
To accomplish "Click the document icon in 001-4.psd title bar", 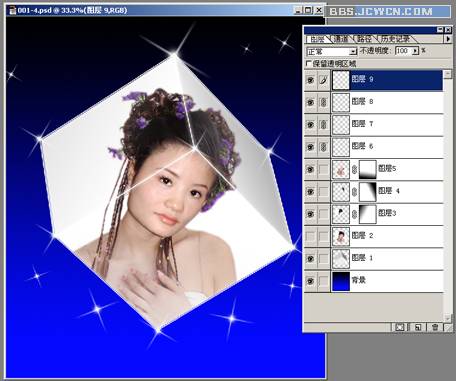I will (13, 10).
